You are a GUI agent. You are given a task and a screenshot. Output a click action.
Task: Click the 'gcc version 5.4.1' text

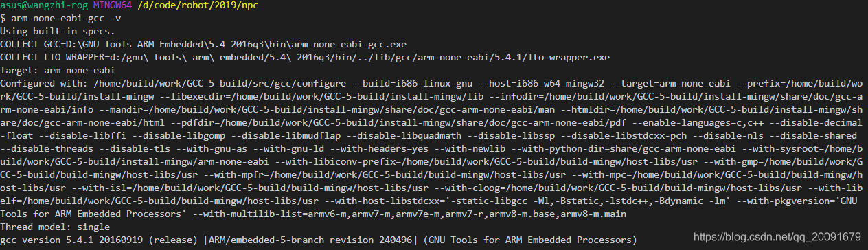coord(47,240)
